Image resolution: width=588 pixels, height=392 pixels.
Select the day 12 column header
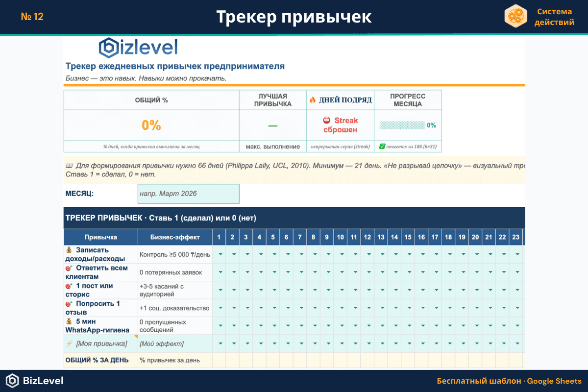pyautogui.click(x=367, y=237)
